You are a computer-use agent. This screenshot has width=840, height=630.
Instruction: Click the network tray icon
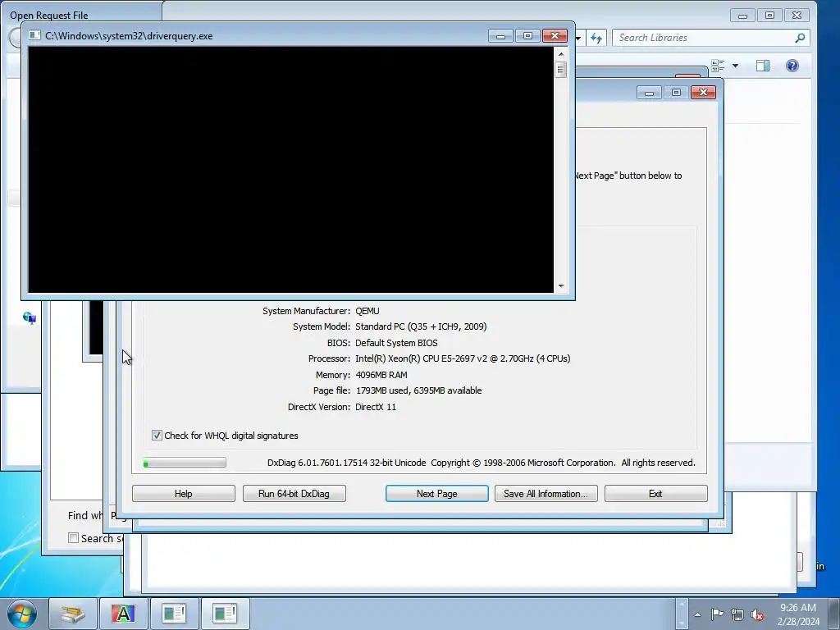(x=737, y=614)
